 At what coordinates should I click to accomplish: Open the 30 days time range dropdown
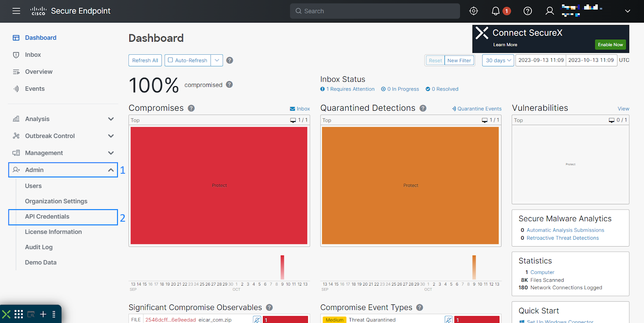498,60
